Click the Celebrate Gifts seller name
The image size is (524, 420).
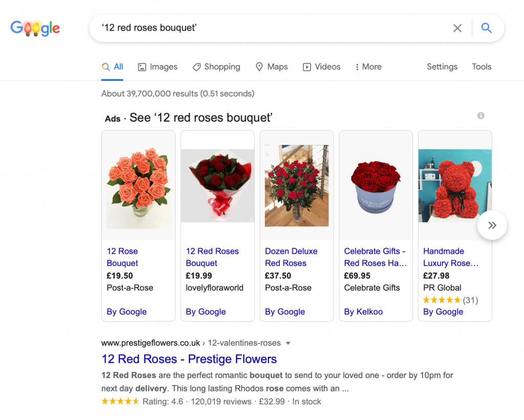372,288
